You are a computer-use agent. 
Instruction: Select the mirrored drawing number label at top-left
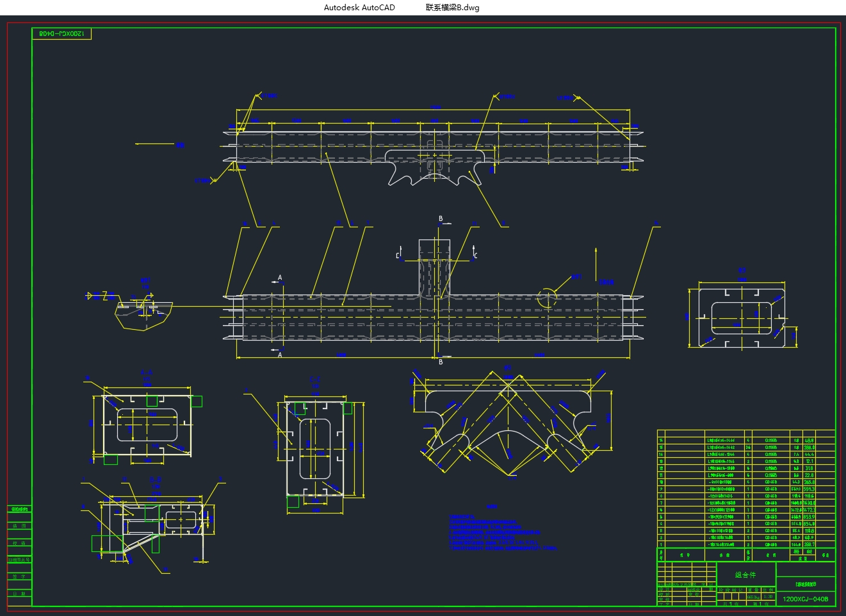pos(61,33)
